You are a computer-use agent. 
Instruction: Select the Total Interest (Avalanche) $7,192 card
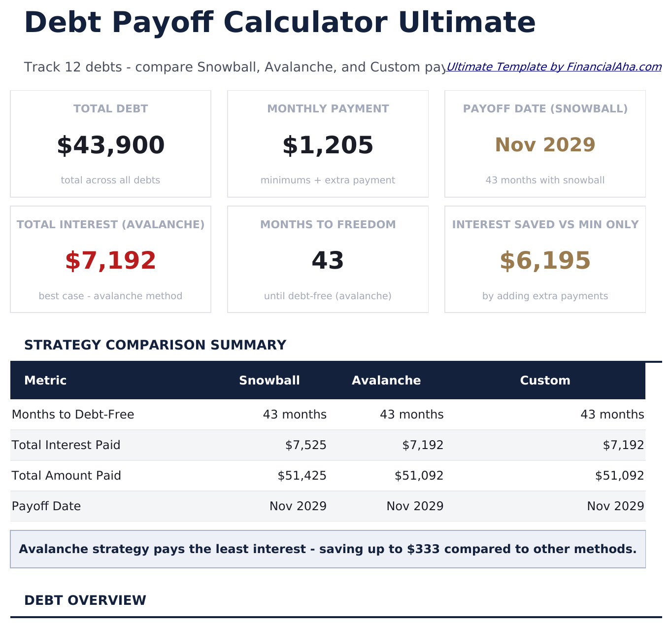(x=110, y=260)
